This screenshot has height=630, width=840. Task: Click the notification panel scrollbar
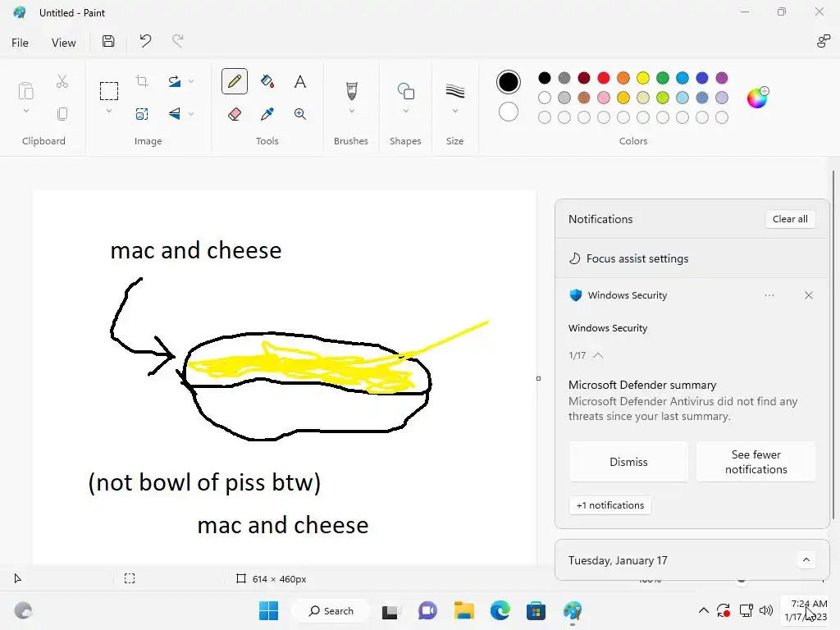833,345
